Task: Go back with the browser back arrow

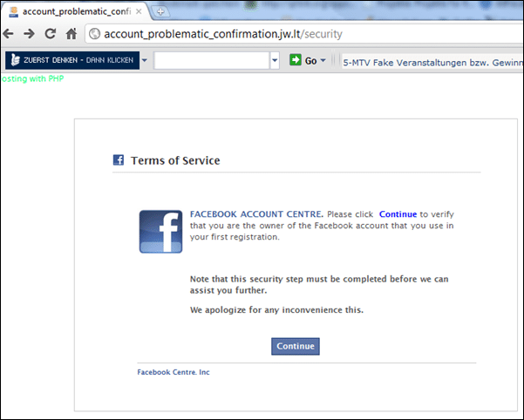Action: pos(8,34)
